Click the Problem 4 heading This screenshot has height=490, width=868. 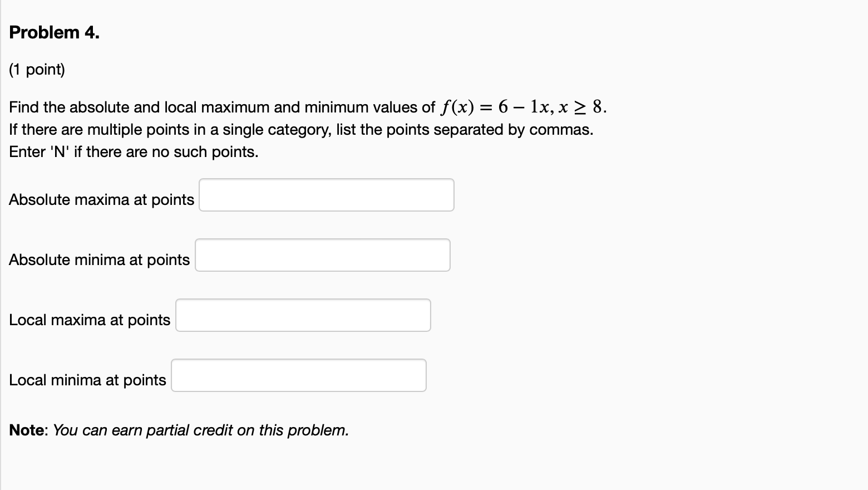[x=54, y=32]
